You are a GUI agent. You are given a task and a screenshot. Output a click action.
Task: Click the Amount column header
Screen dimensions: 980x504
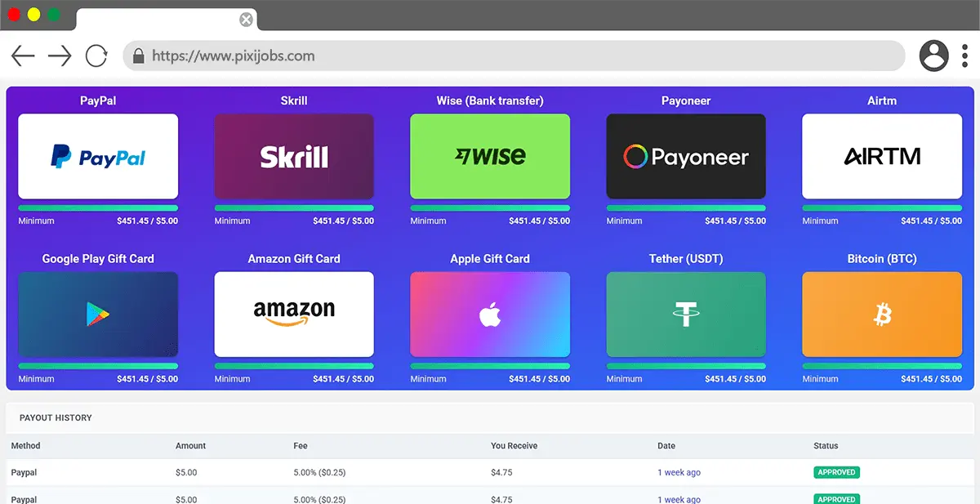(x=190, y=446)
